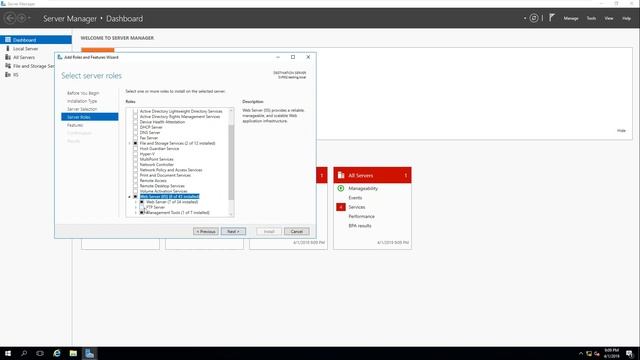Click the roles list scroll down arrow
The width and height of the screenshot is (640, 360).
[x=231, y=214]
